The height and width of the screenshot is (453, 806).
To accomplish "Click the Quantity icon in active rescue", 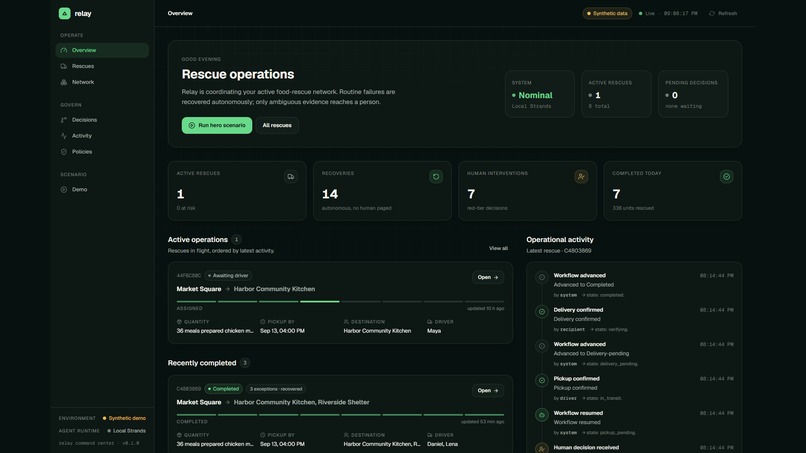I will click(x=179, y=322).
